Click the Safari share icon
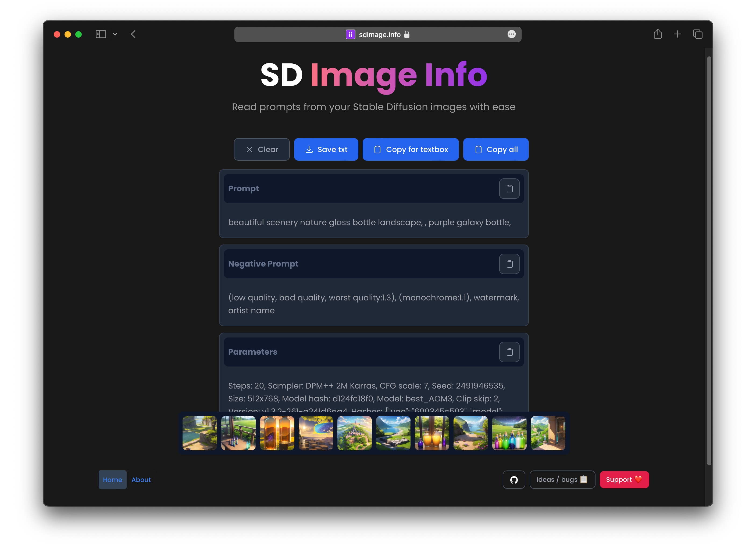 (x=657, y=34)
